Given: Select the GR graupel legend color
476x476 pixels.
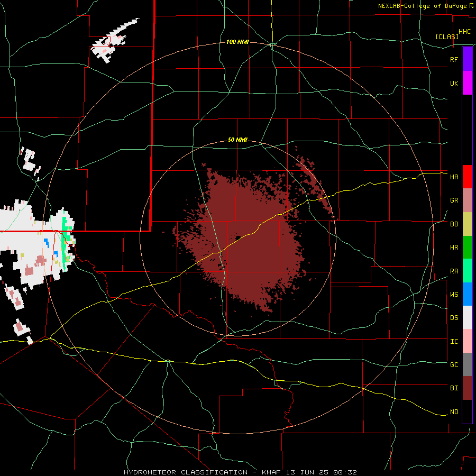Looking at the screenshot, I should point(467,200).
